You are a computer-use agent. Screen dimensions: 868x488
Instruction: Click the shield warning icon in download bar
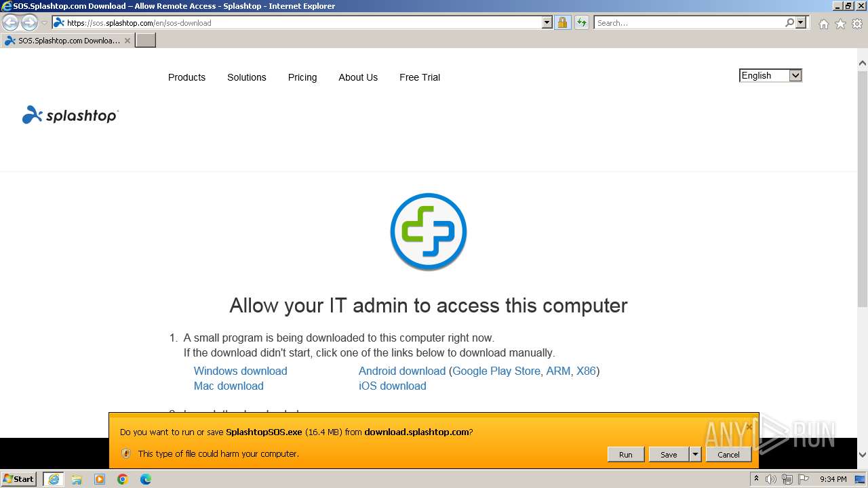(x=125, y=453)
